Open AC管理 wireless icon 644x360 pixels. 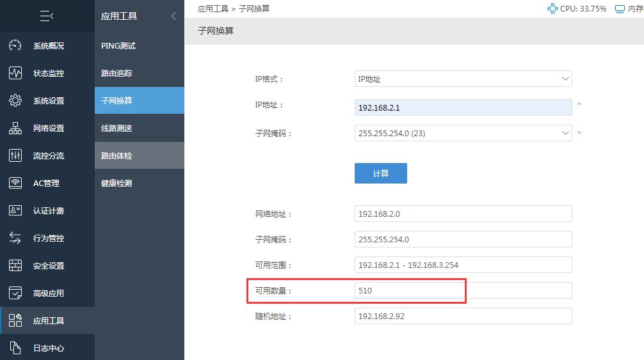click(x=15, y=183)
